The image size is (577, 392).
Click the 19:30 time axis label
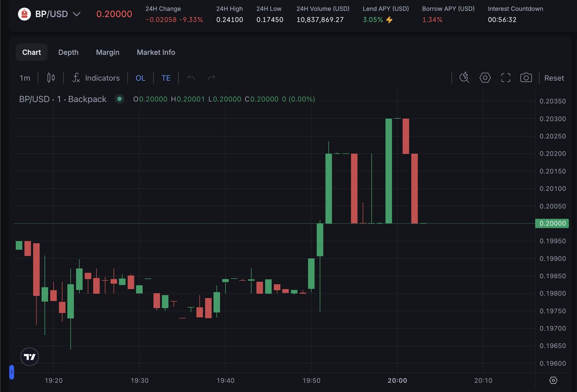click(x=139, y=380)
